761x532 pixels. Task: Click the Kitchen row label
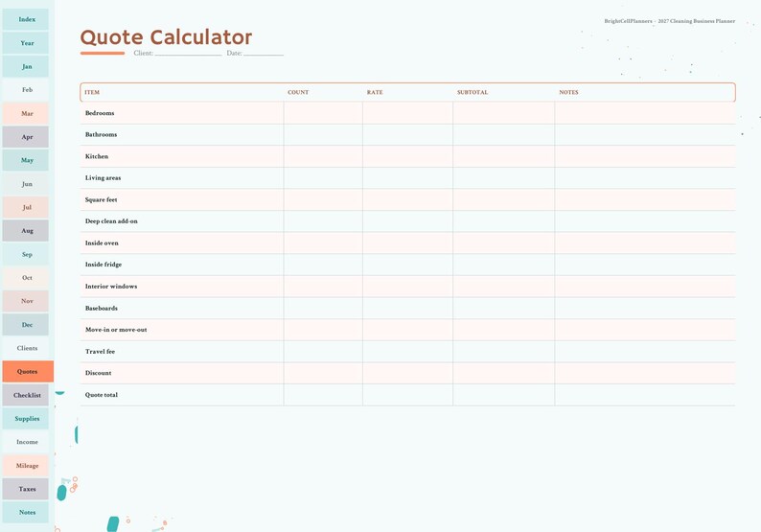coord(97,156)
